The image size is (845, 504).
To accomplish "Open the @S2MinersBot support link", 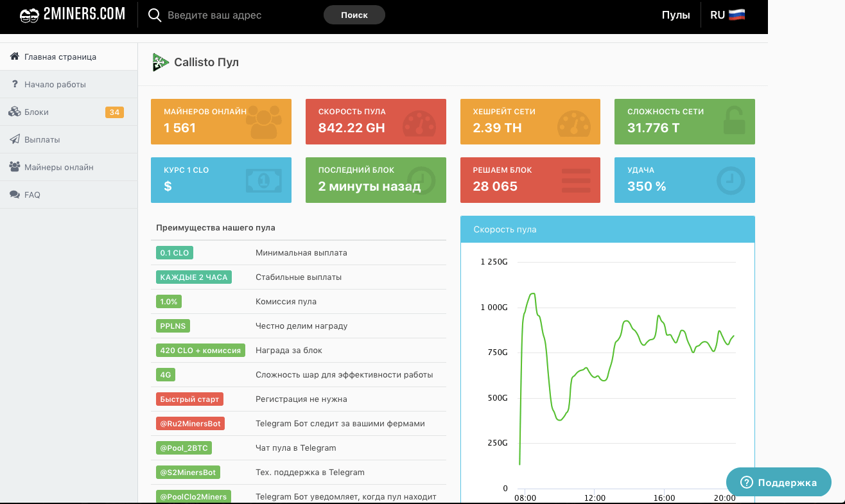I will pyautogui.click(x=188, y=473).
